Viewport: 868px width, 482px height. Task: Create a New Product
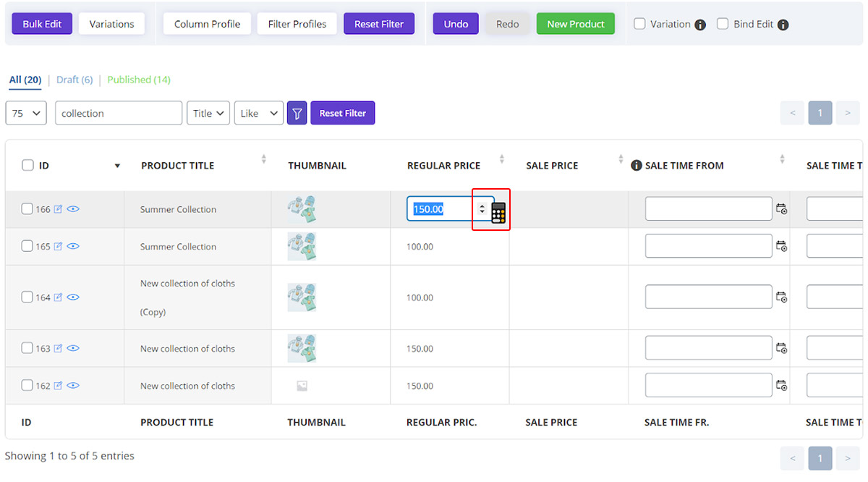point(576,24)
